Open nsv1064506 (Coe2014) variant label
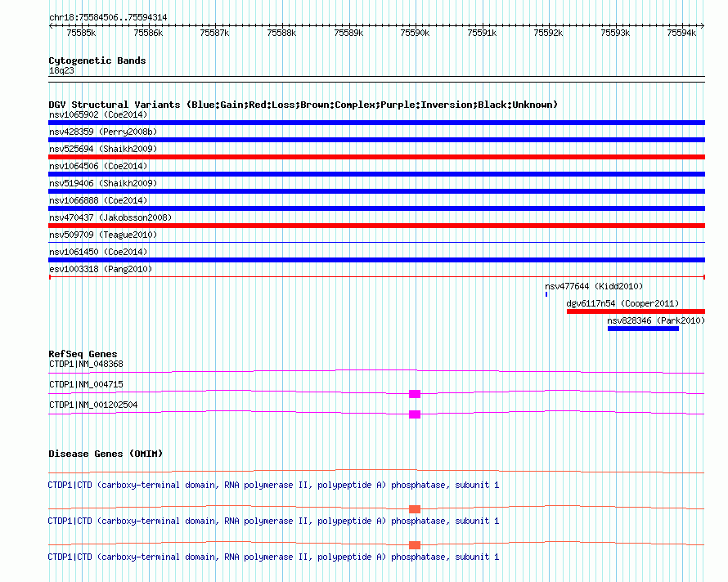This screenshot has width=728, height=582. pyautogui.click(x=98, y=166)
